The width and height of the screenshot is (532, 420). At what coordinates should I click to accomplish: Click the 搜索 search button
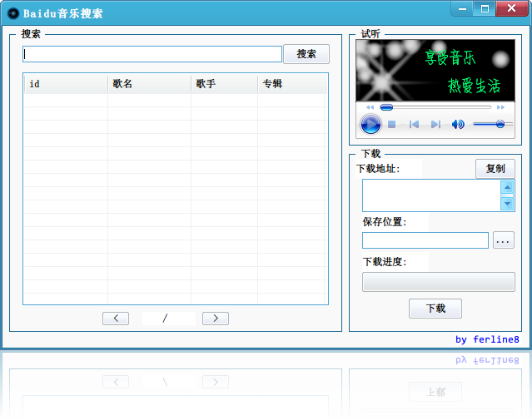pyautogui.click(x=306, y=54)
